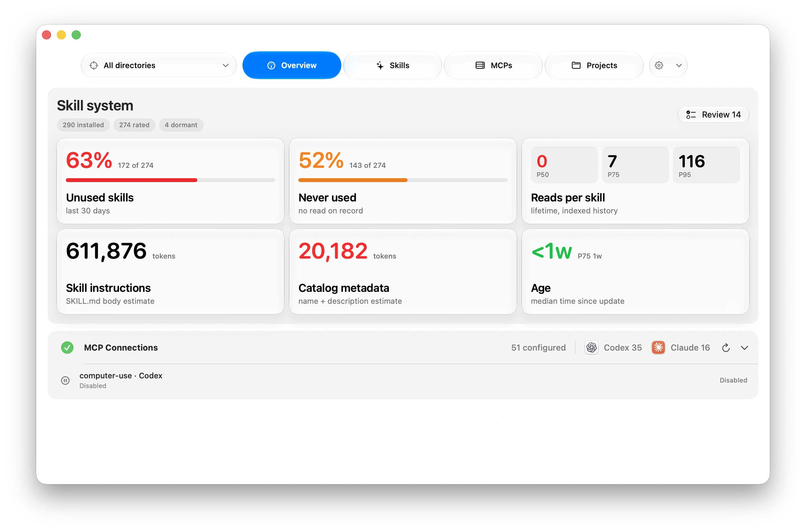The width and height of the screenshot is (806, 532).
Task: Click the 20,182 tokens value
Action: [333, 251]
